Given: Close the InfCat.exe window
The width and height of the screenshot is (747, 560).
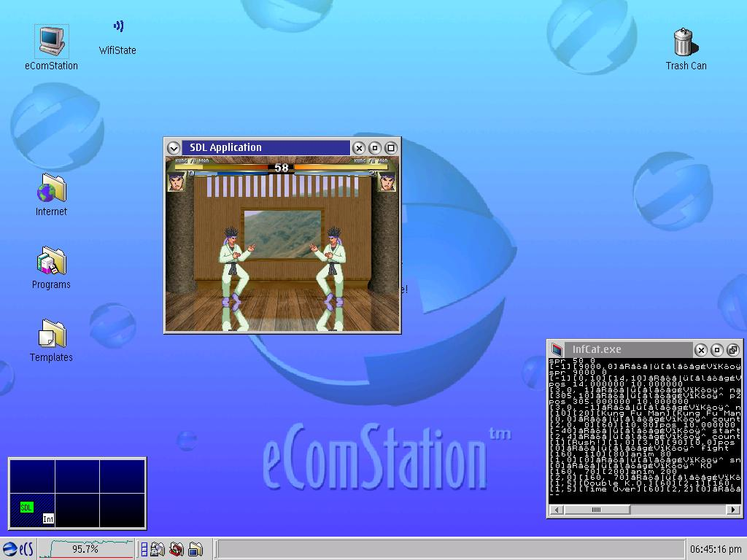Looking at the screenshot, I should [x=701, y=351].
